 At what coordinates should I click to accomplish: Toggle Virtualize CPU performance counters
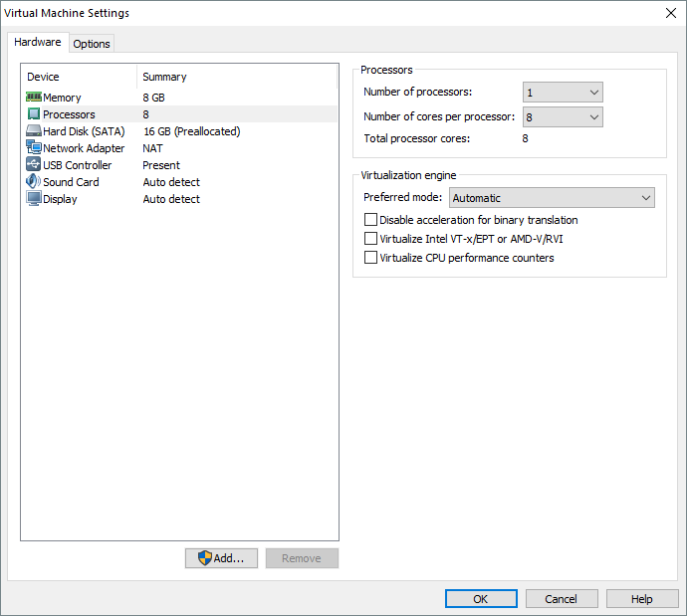coord(371,258)
